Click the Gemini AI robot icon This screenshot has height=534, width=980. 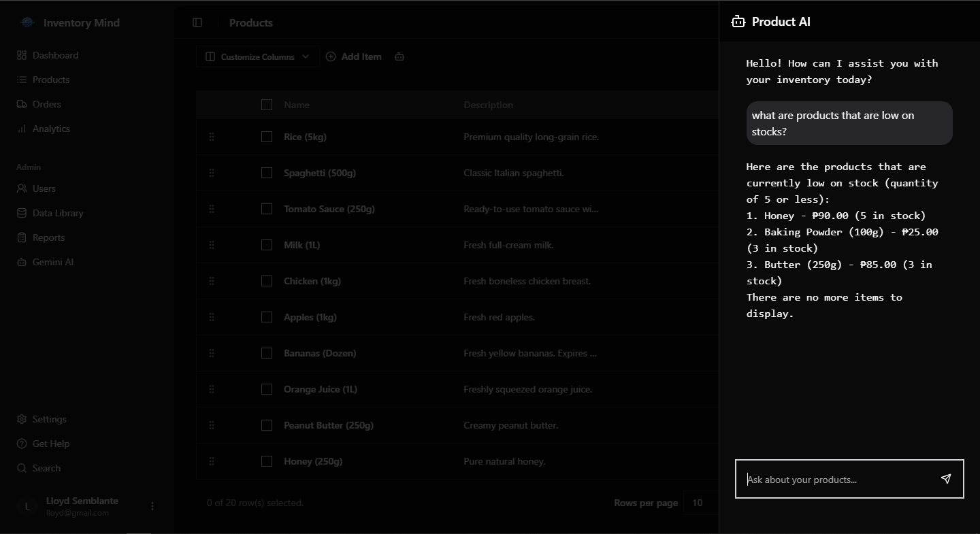pos(22,262)
